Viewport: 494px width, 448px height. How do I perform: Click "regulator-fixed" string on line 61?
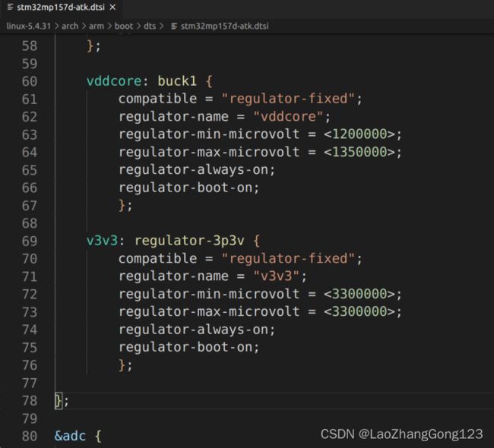tap(288, 99)
